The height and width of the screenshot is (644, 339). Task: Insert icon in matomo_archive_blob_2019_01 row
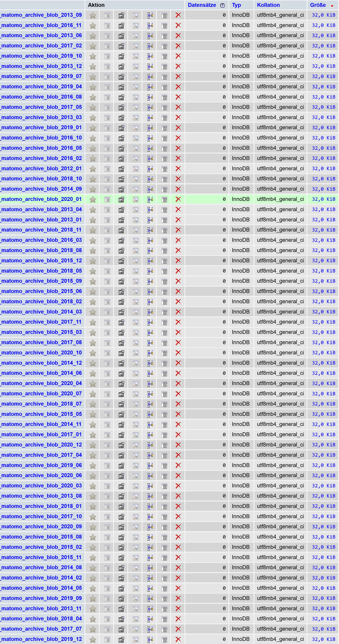pos(150,128)
